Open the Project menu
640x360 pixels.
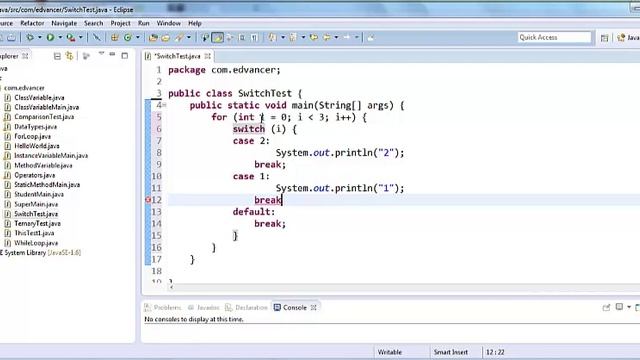coord(120,23)
